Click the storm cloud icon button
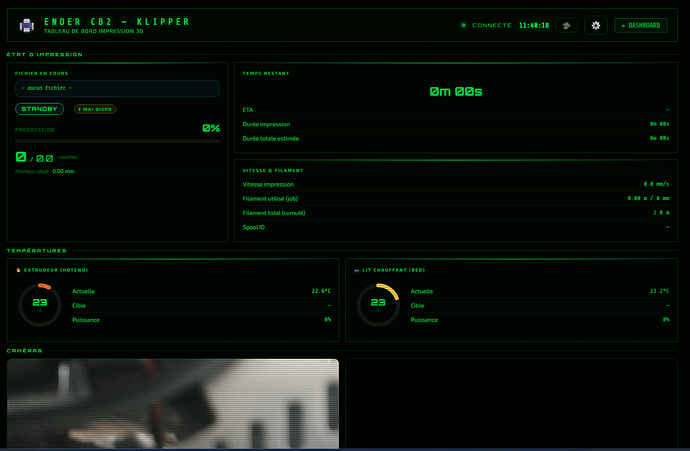The width and height of the screenshot is (690, 451). (566, 26)
